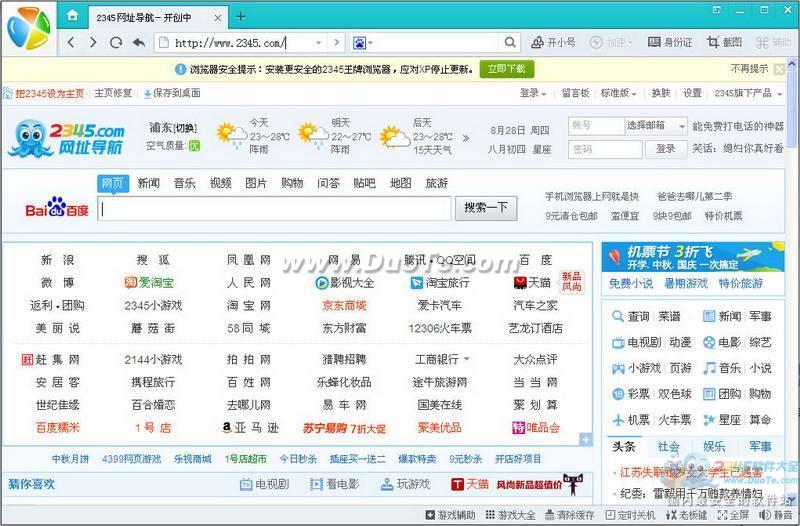
Task: Click the 机票节3折飞 banner
Action: pos(693,257)
